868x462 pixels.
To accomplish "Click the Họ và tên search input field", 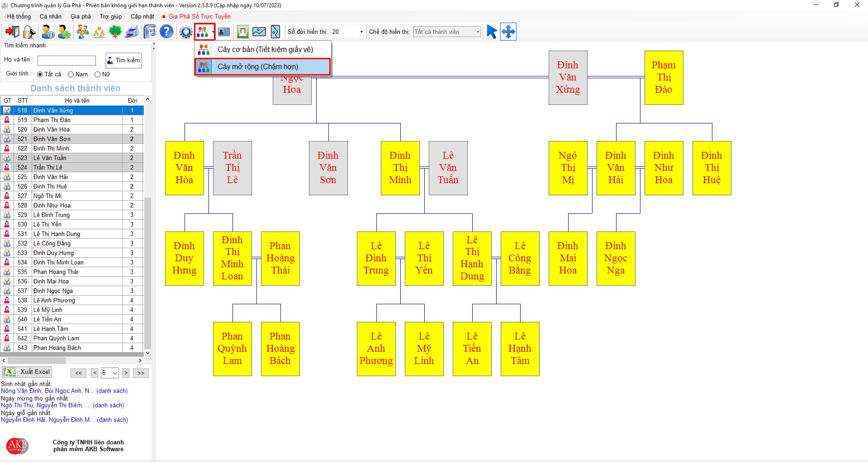I will coord(66,61).
